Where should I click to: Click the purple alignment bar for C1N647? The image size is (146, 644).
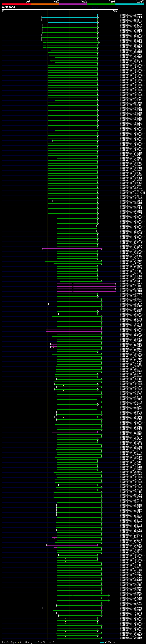coord(87,284)
